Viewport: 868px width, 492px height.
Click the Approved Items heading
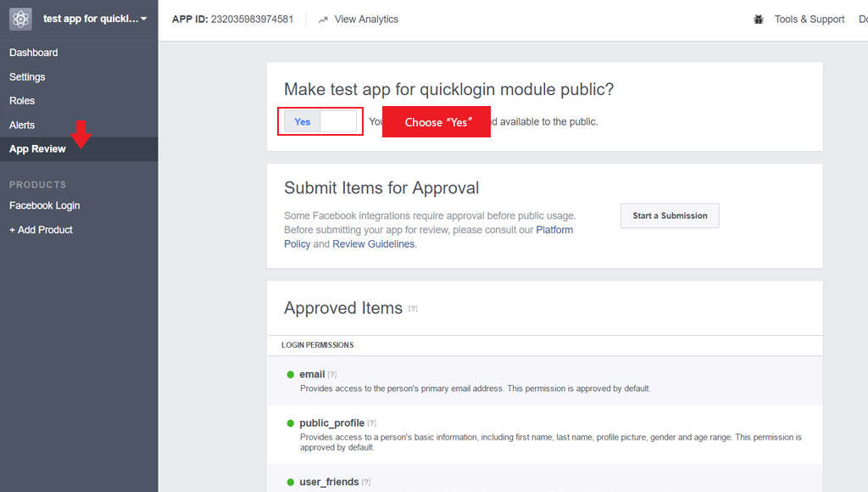343,308
